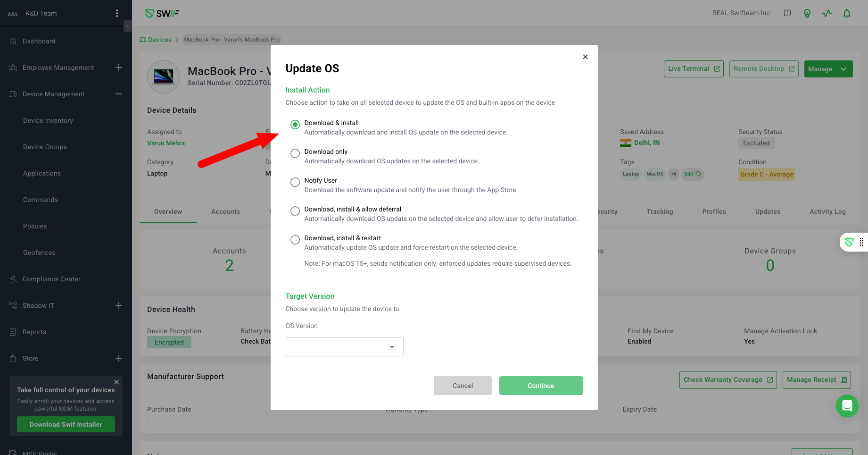868x455 pixels.
Task: Click the Continue button
Action: pos(541,386)
